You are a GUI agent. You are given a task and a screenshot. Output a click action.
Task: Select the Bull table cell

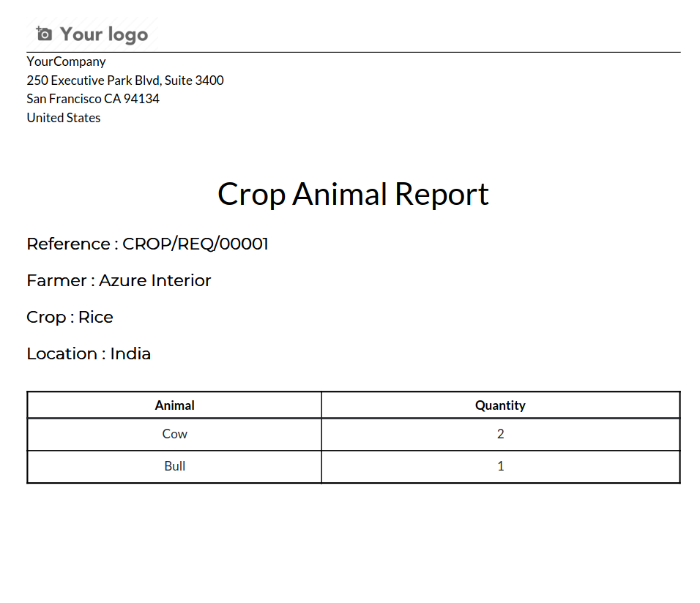175,466
